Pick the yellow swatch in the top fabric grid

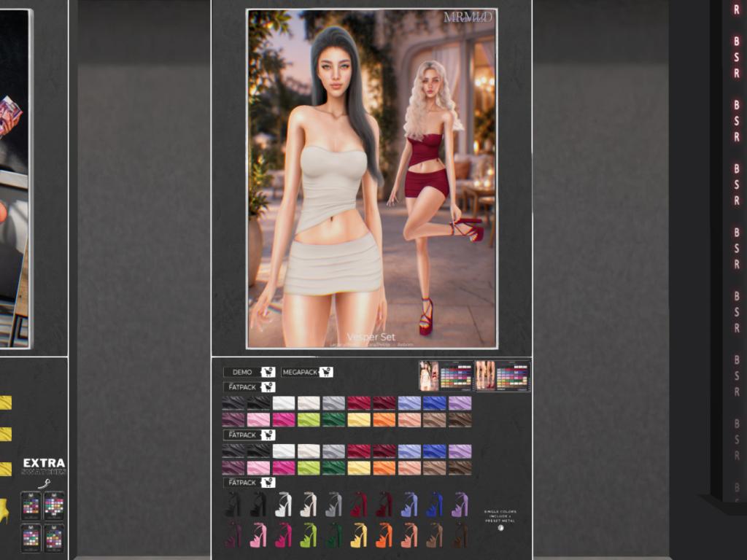point(359,419)
